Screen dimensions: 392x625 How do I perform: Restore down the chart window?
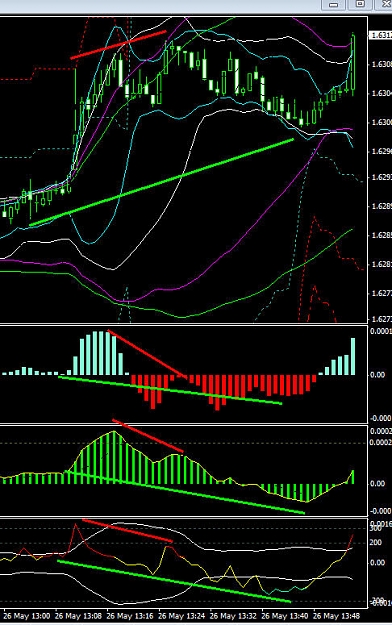coord(360,4)
